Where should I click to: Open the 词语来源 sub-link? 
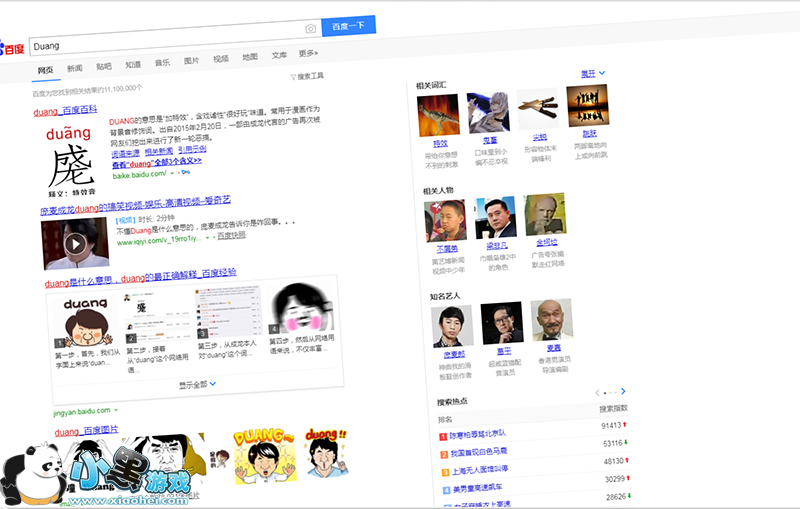126,154
